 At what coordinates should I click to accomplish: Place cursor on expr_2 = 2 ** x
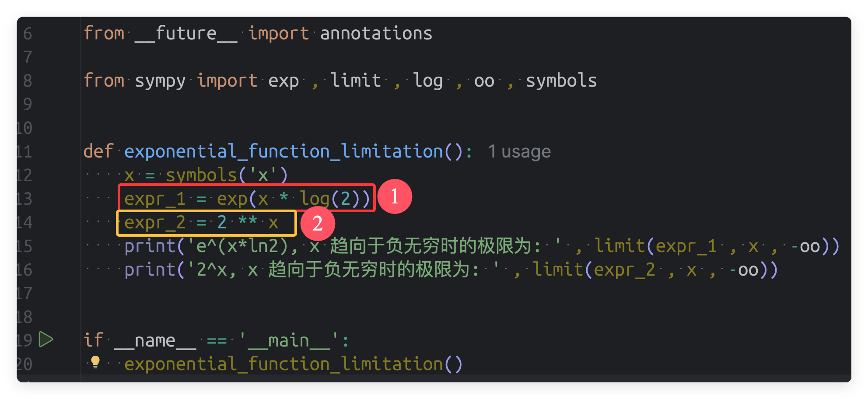pyautogui.click(x=201, y=223)
